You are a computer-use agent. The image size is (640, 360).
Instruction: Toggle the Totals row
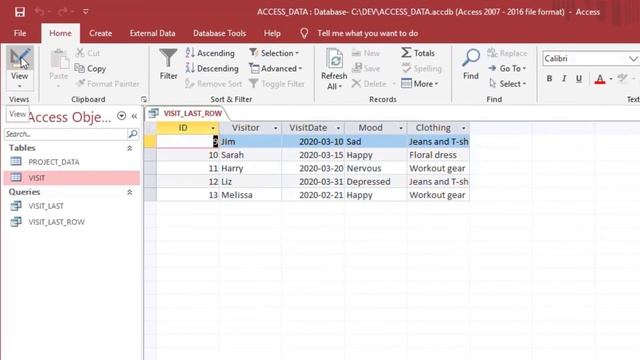point(418,53)
